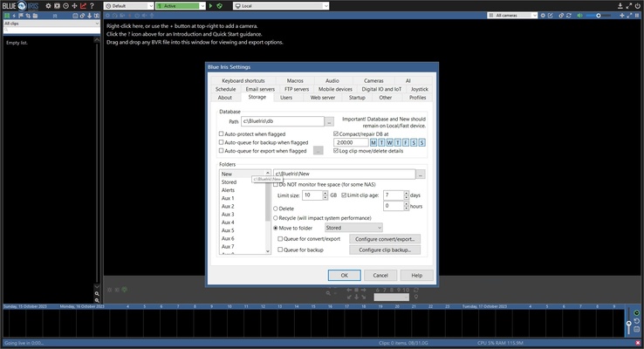
Task: Open the All cameras dropdown
Action: [x=512, y=15]
